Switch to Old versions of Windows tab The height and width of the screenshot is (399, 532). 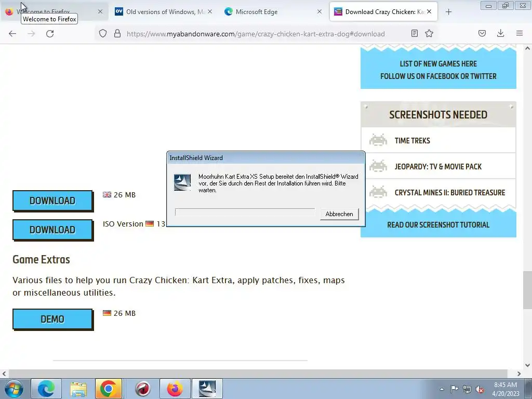[x=164, y=11]
